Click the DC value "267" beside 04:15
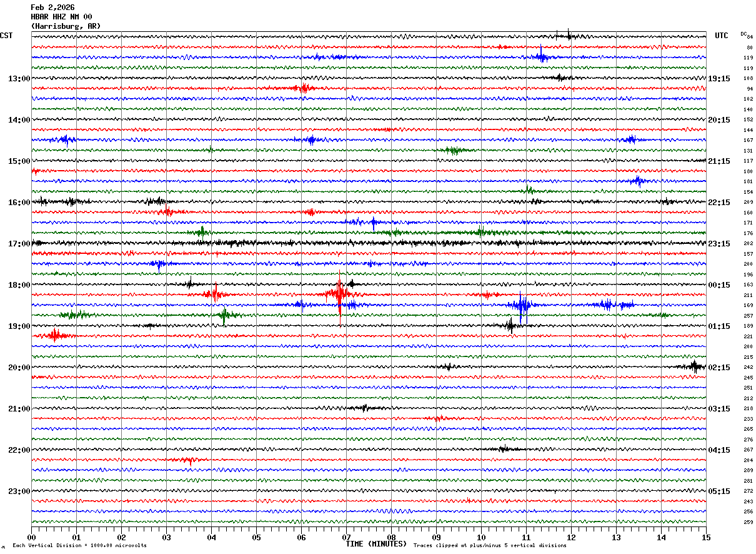756x554 pixels. click(748, 450)
